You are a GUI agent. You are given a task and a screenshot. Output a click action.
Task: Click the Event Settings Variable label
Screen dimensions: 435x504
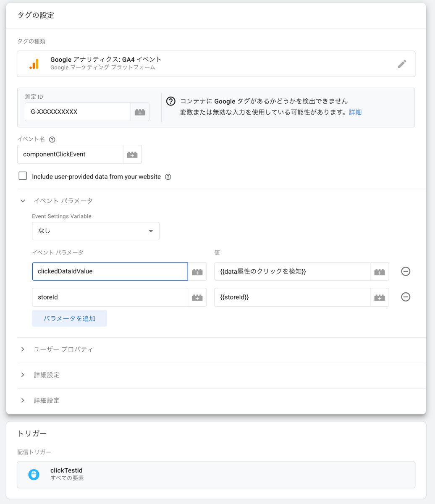62,216
